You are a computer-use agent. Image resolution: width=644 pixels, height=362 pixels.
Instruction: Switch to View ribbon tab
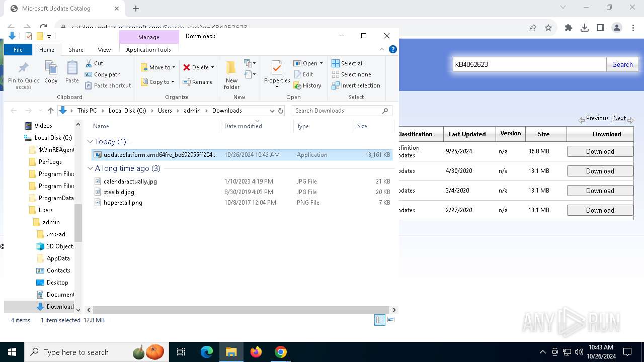(104, 50)
